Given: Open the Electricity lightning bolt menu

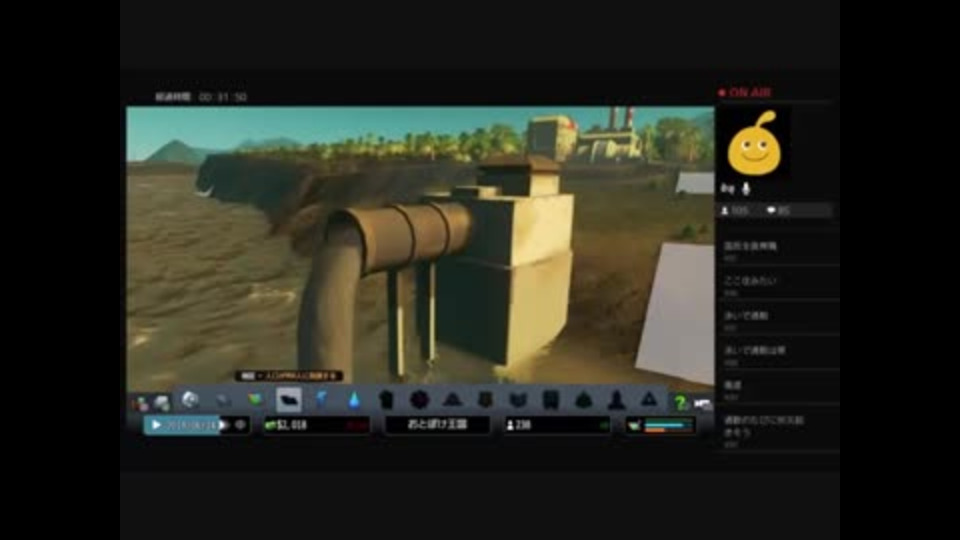Looking at the screenshot, I should pos(321,400).
